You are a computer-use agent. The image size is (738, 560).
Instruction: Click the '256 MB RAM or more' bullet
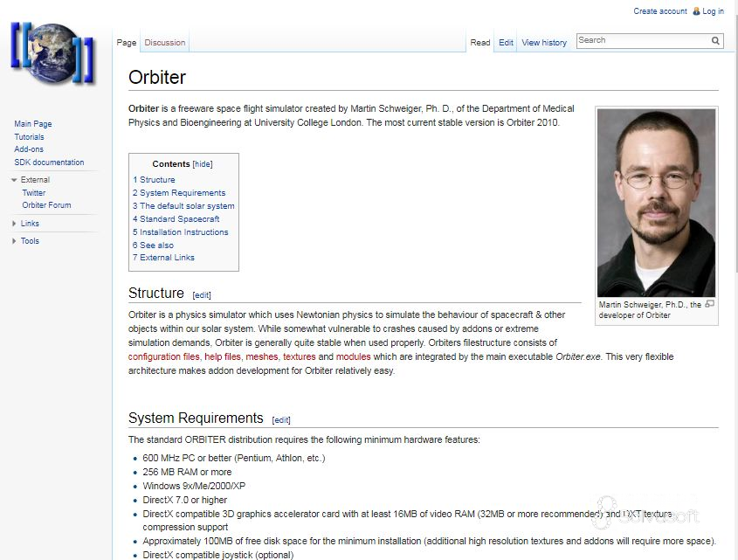(187, 473)
